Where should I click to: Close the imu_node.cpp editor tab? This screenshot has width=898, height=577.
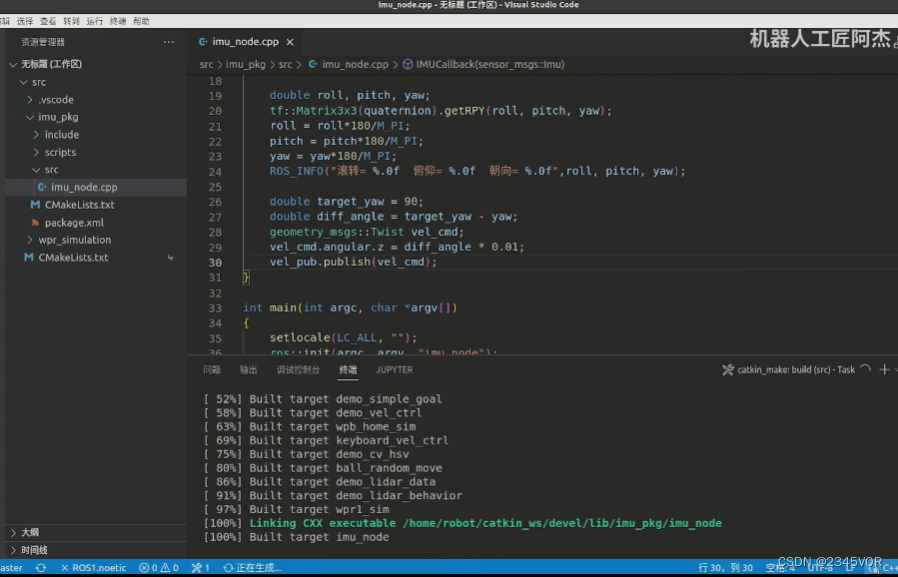click(290, 42)
